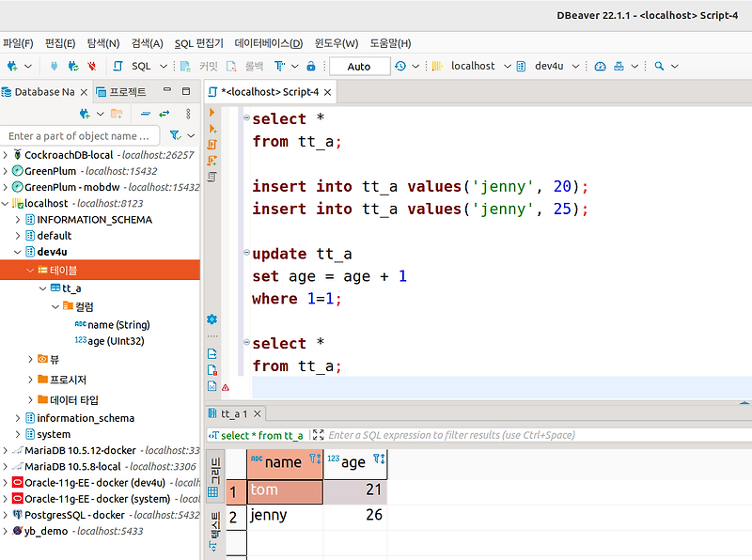This screenshot has width=752, height=560.
Task: Expand the INFORMATION_SCHEMA database node
Action: [x=18, y=220]
